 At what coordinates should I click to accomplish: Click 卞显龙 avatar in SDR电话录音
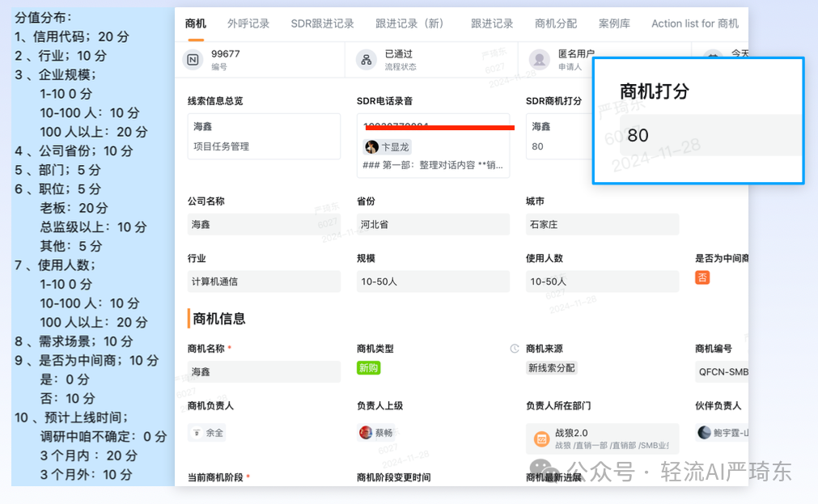tap(371, 147)
